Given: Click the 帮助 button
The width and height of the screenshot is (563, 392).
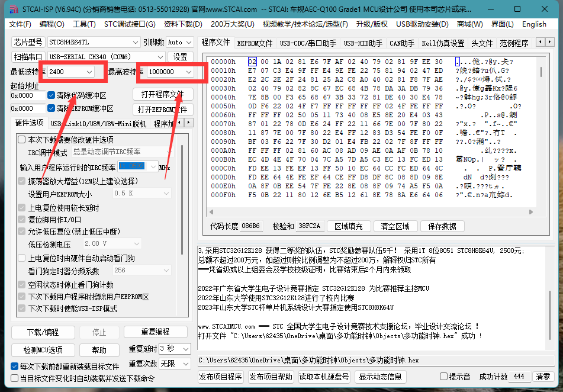Looking at the screenshot, I should 99,350.
